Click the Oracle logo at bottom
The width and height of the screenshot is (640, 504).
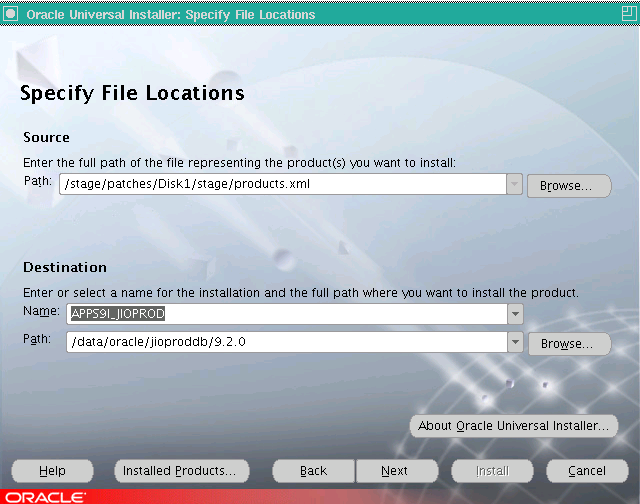pos(45,497)
